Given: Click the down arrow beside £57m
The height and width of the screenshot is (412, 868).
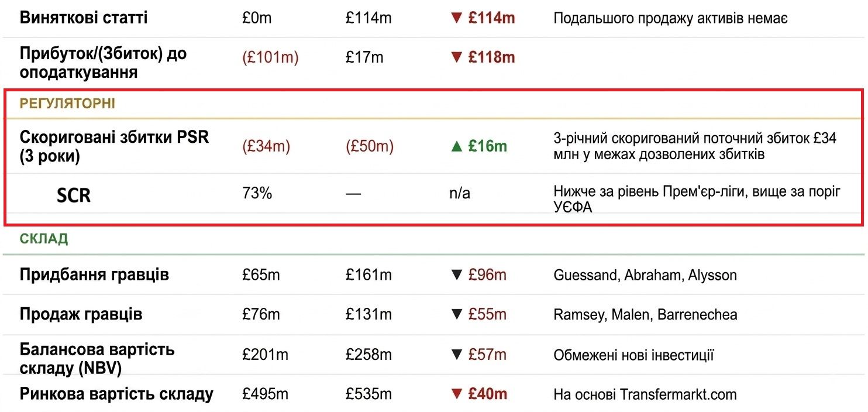Looking at the screenshot, I should pyautogui.click(x=456, y=355).
